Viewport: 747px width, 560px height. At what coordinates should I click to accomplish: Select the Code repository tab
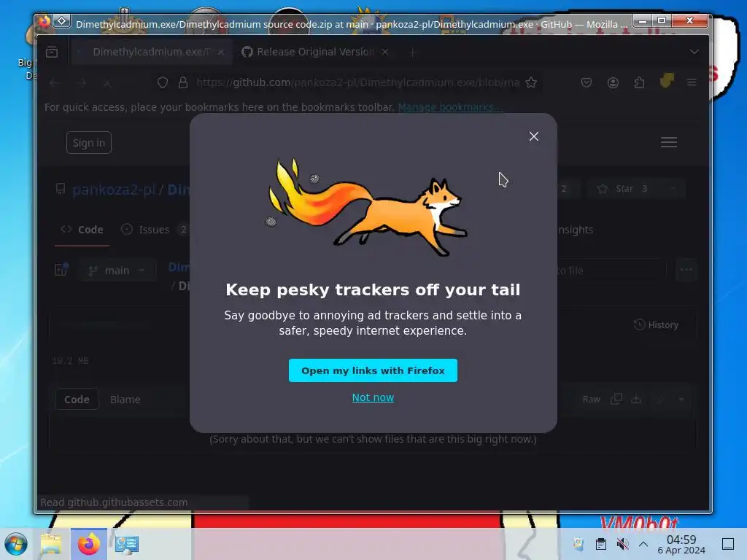(x=82, y=230)
